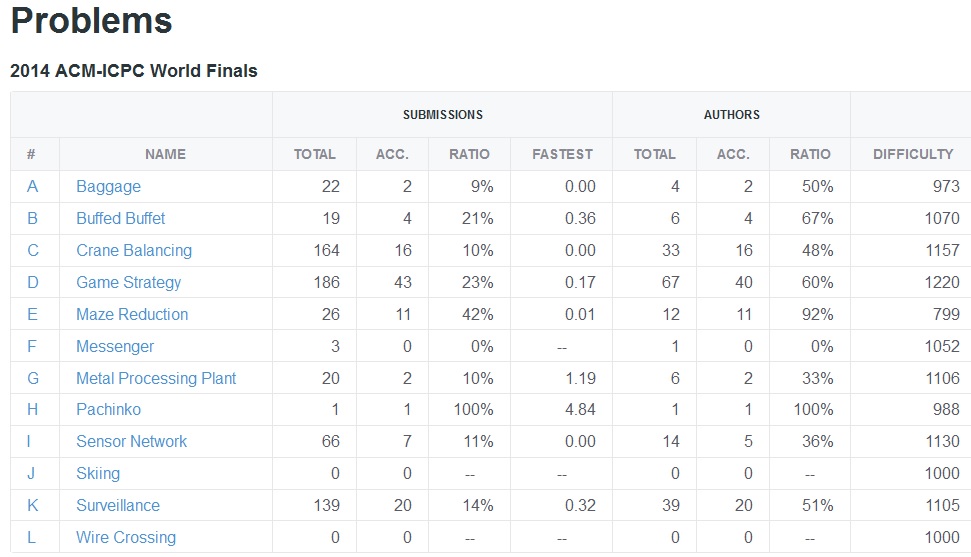Viewport: 971px width, 557px height.
Task: Sort by the NAME column header
Action: 165,154
